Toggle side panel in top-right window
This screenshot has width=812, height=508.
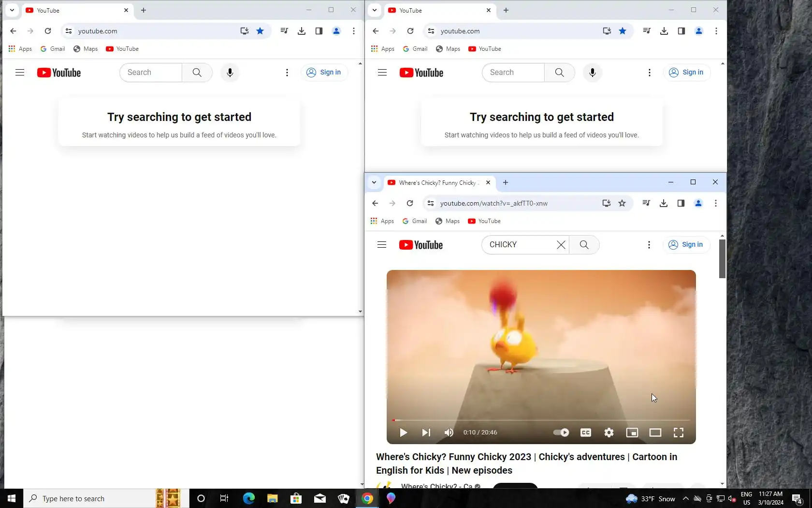pyautogui.click(x=681, y=31)
